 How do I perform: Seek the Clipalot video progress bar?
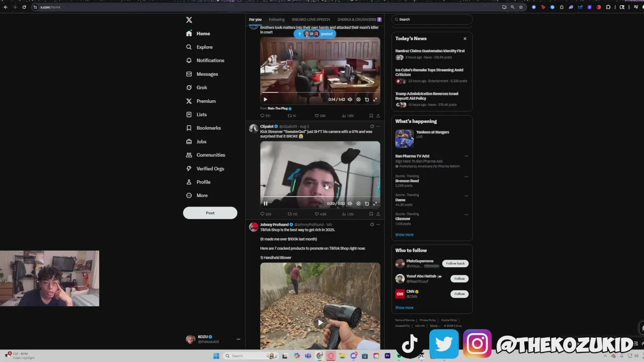320,197
